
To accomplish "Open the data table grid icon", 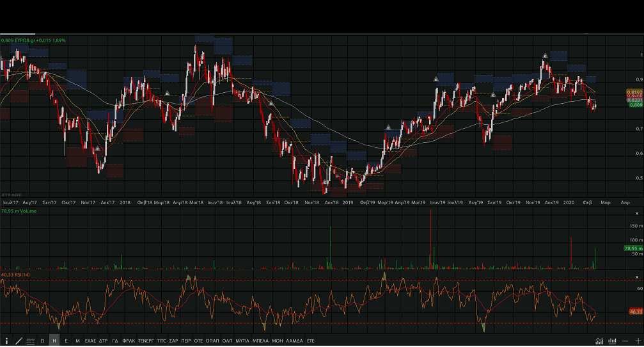I will (x=30, y=341).
